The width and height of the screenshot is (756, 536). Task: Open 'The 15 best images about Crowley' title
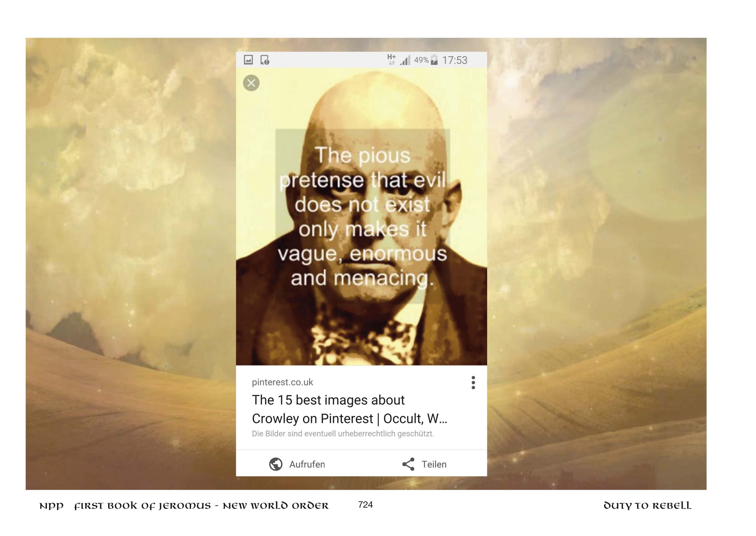[x=349, y=409]
